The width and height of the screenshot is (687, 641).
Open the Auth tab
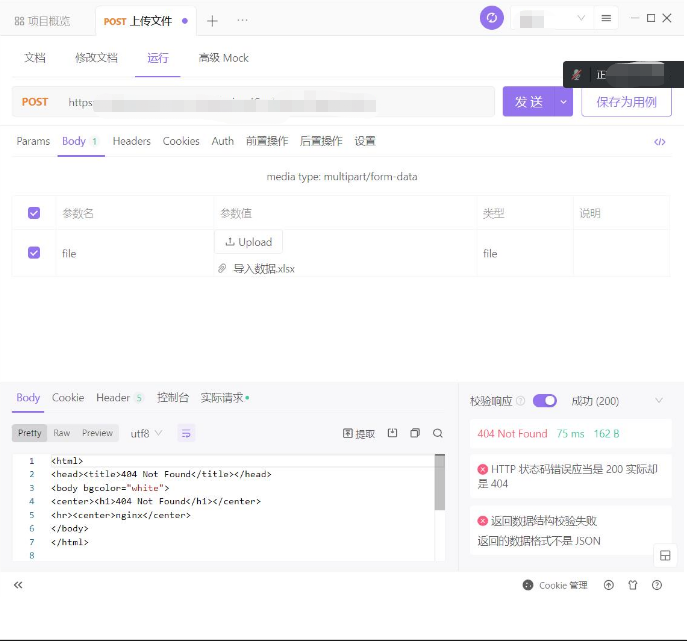223,141
